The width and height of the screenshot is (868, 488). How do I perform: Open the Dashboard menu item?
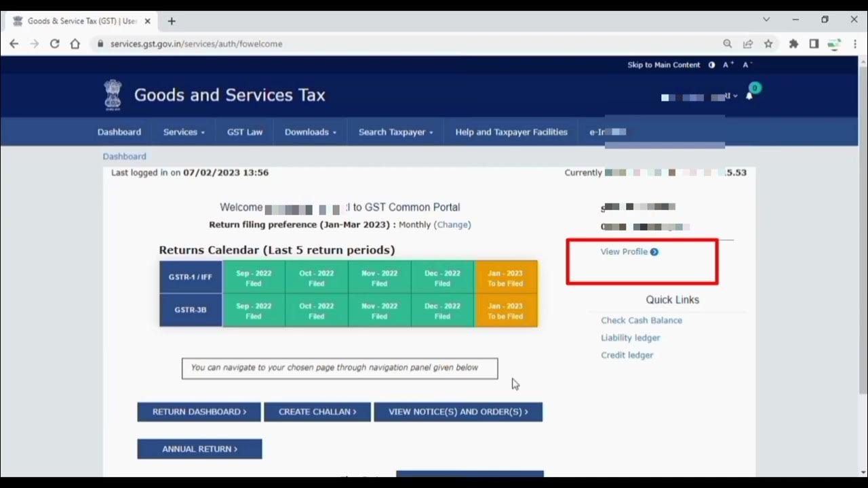119,132
